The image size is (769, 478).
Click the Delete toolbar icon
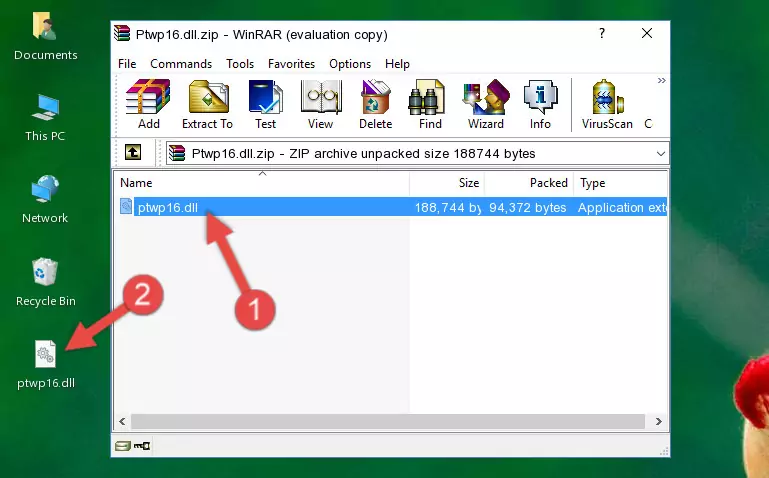pyautogui.click(x=375, y=104)
